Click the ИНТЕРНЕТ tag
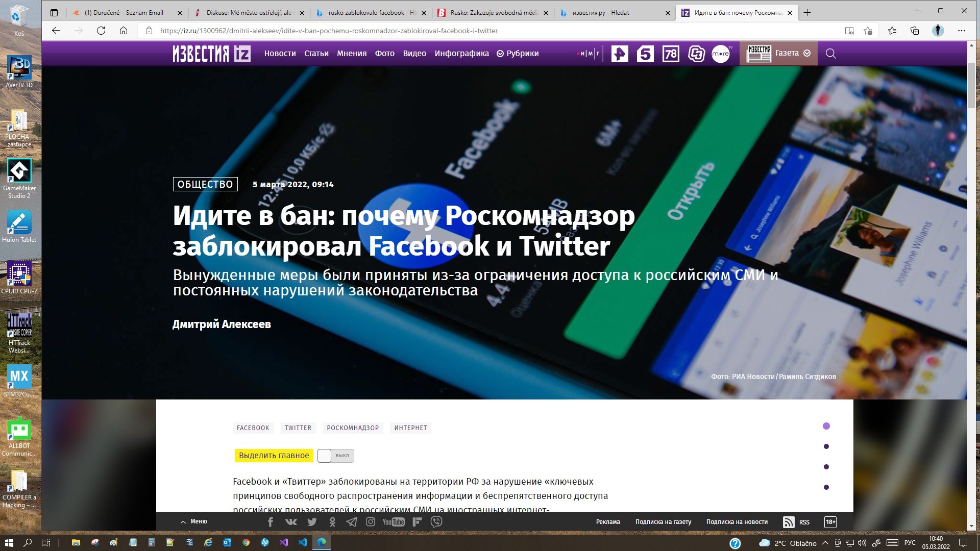The image size is (980, 551). pos(411,428)
